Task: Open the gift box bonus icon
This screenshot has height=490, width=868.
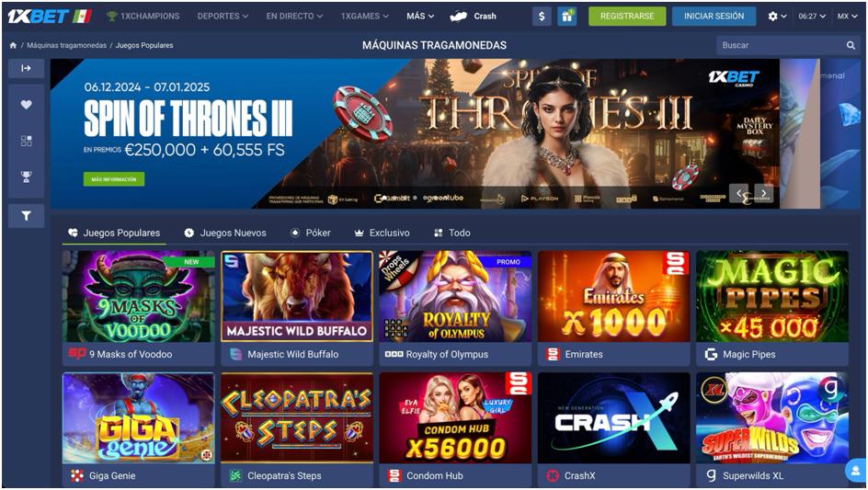Action: [x=566, y=16]
